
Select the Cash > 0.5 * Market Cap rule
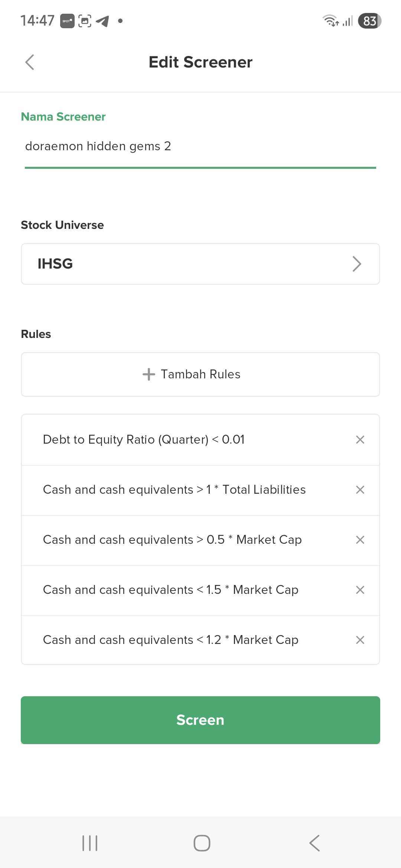(172, 540)
